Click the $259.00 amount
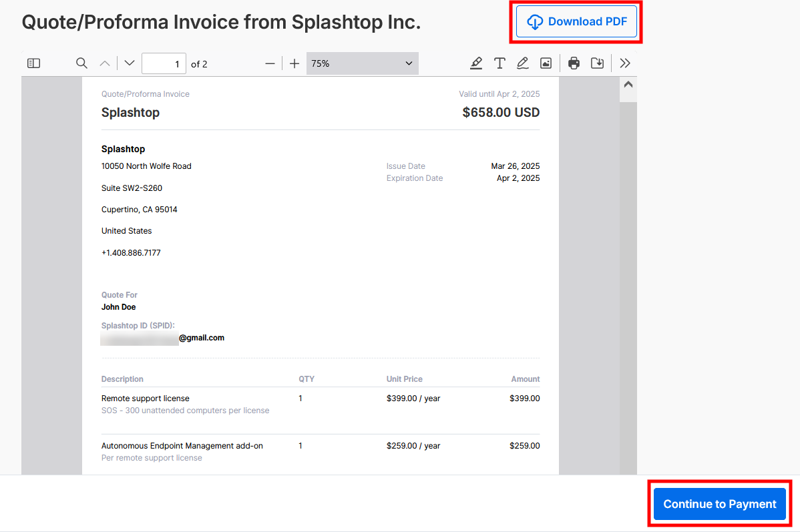Screen dimensions: 800x532 [x=524, y=445]
